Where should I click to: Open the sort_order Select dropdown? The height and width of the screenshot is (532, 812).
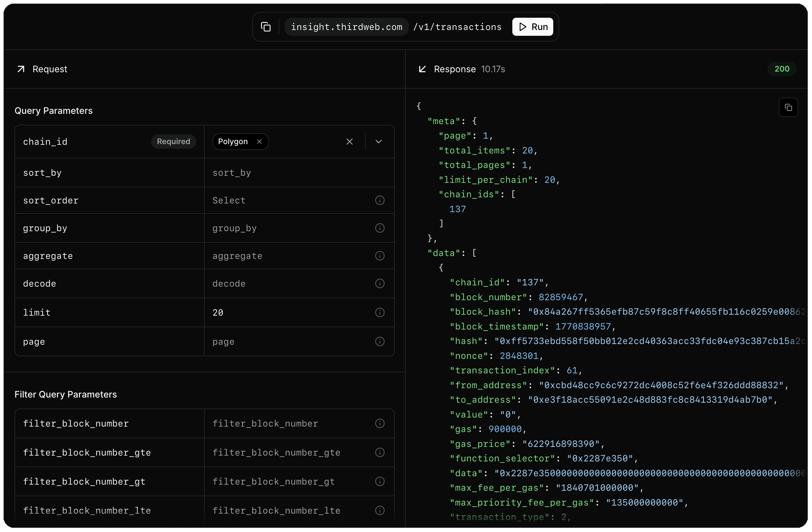pos(290,201)
